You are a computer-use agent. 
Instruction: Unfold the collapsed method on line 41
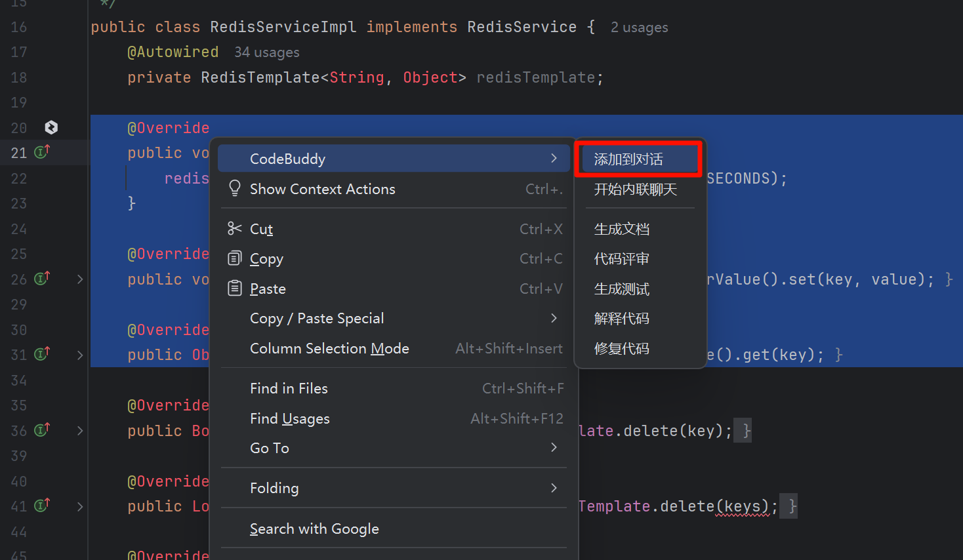(80, 506)
